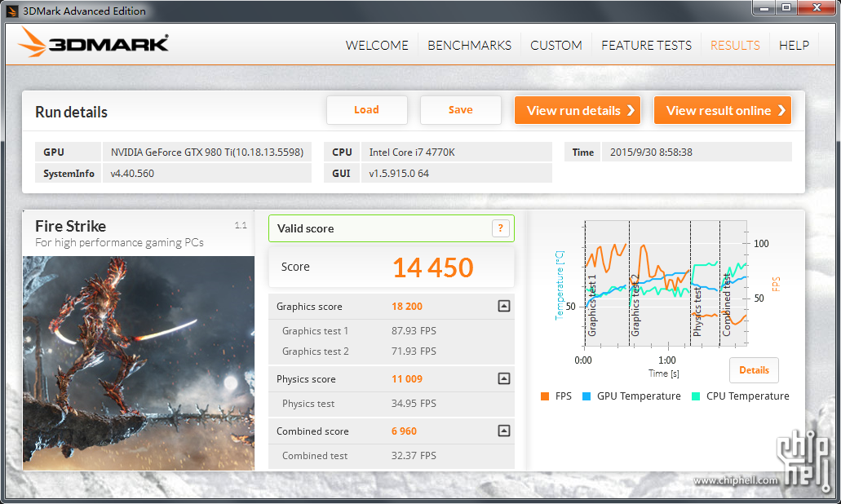Click the overall score 14 450
The height and width of the screenshot is (504, 841).
pos(433,267)
